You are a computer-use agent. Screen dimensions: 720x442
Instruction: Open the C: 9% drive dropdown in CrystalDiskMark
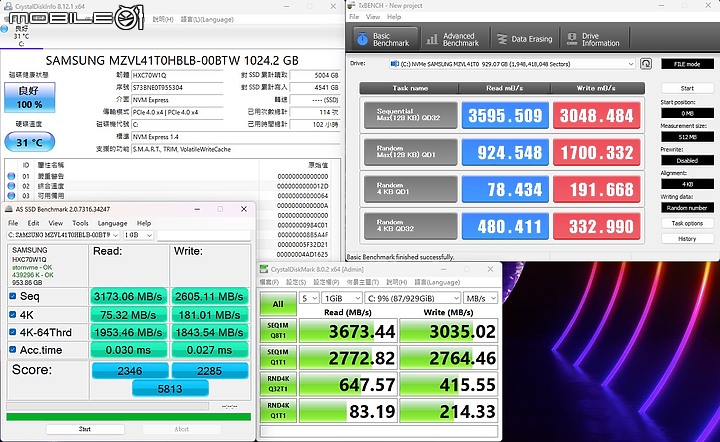click(413, 298)
